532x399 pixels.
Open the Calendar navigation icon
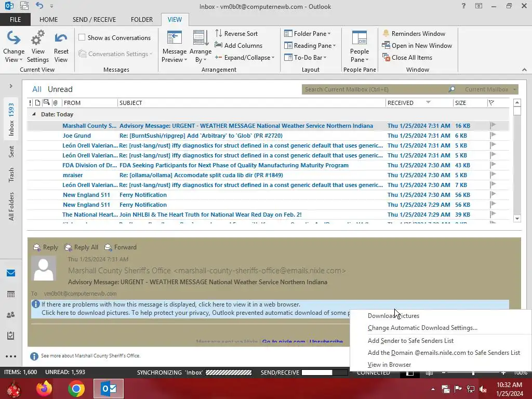(11, 294)
